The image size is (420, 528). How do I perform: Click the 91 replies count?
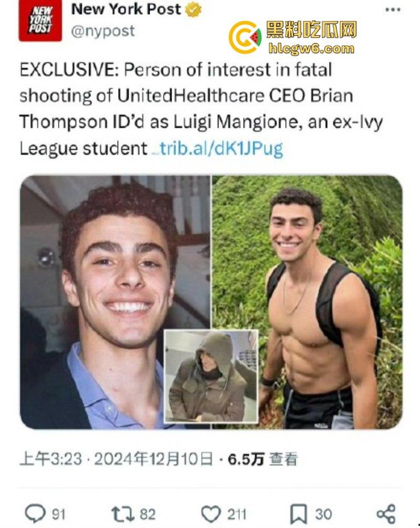(x=58, y=514)
